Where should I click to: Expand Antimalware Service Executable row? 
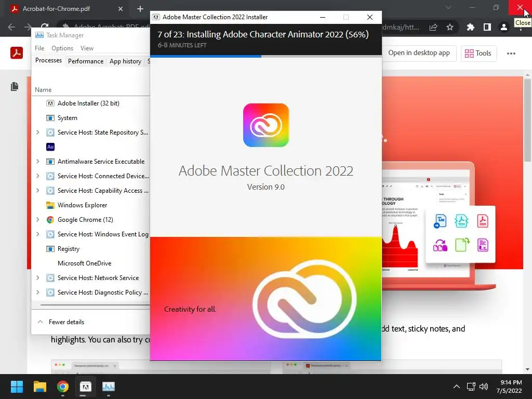point(37,162)
